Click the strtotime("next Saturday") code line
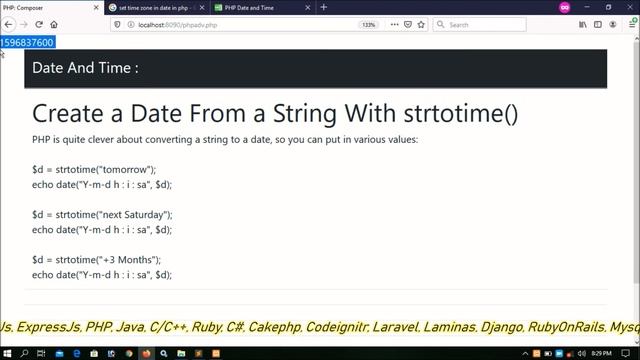This screenshot has height=360, width=640. [x=102, y=215]
